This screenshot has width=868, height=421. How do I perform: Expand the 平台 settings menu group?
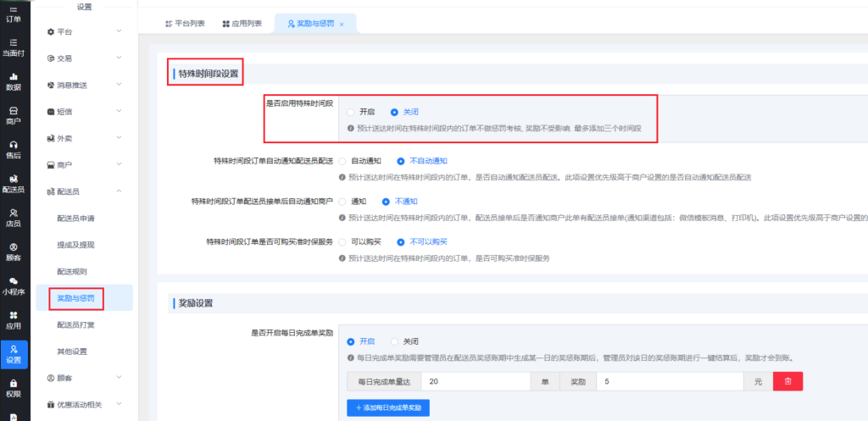(83, 32)
